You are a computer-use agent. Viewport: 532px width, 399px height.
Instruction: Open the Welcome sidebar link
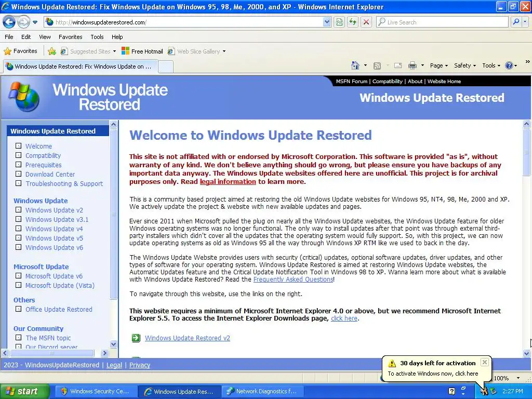pos(38,146)
